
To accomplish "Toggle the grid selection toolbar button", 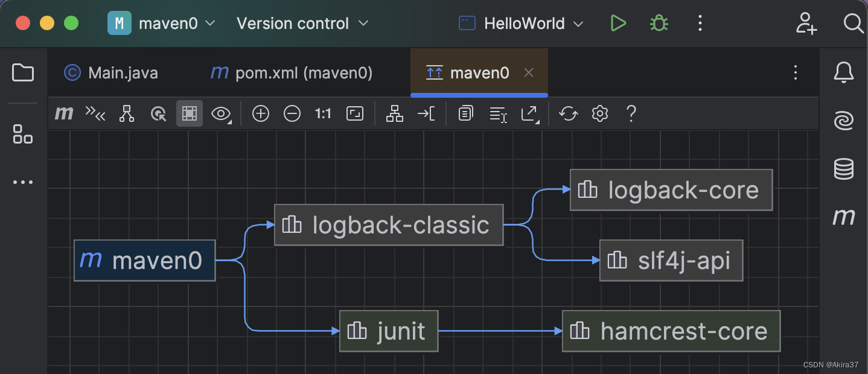I will (190, 113).
